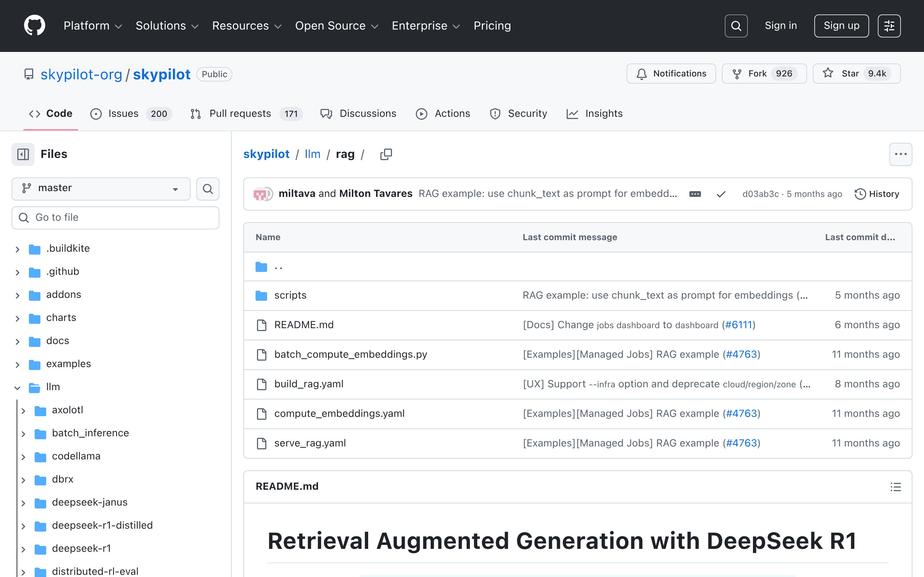Expand the examples folder in tree
Viewport: 924px width, 577px height.
point(18,365)
